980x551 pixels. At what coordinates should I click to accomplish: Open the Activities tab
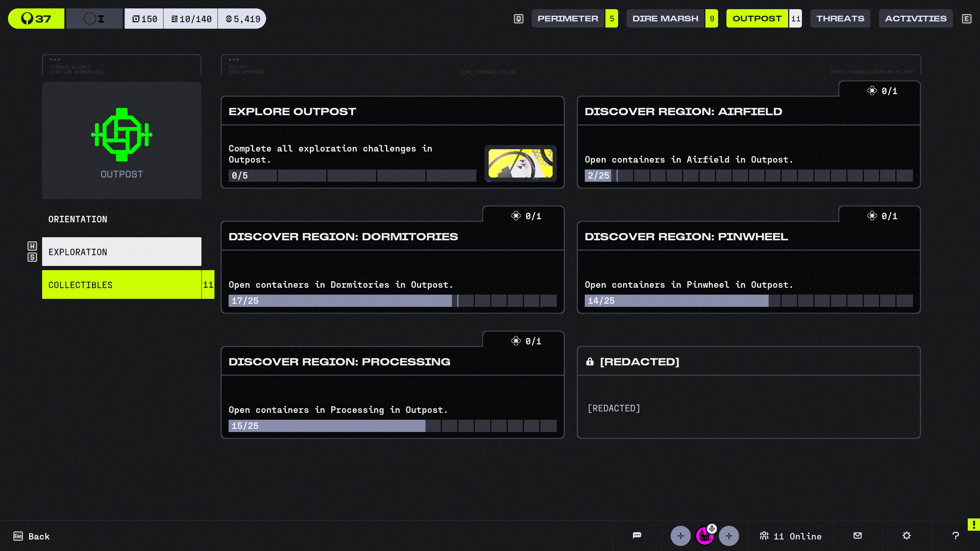[x=916, y=18]
